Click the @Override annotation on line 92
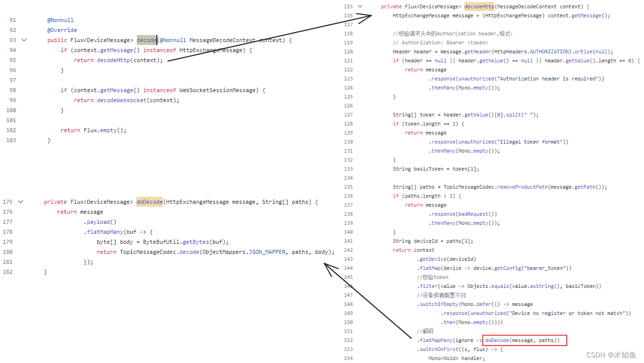644x363 pixels. point(62,30)
